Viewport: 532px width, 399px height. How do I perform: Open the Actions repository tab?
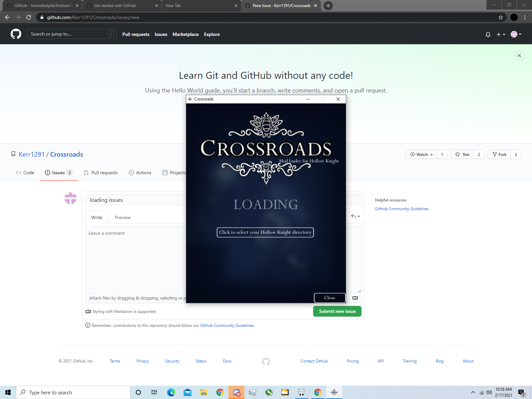[x=140, y=173]
